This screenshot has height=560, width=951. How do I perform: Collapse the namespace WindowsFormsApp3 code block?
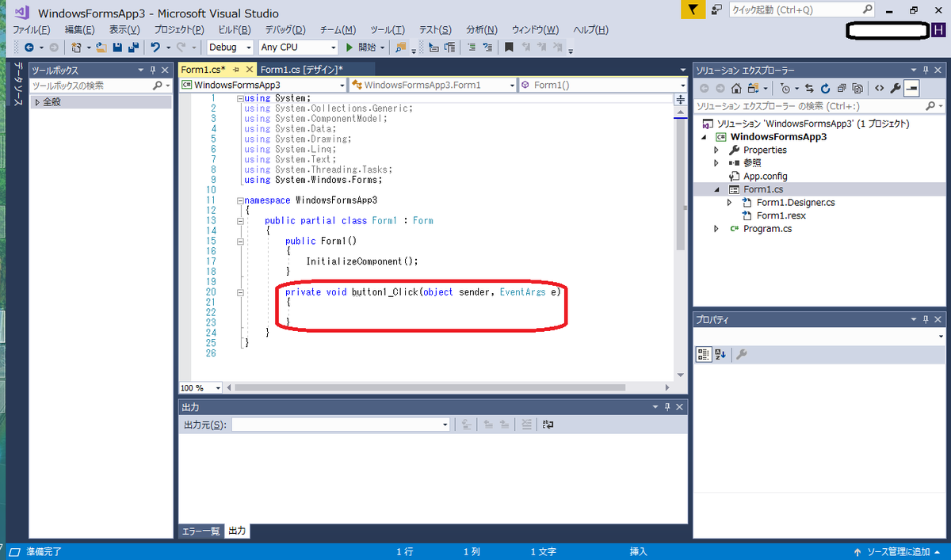pos(240,200)
